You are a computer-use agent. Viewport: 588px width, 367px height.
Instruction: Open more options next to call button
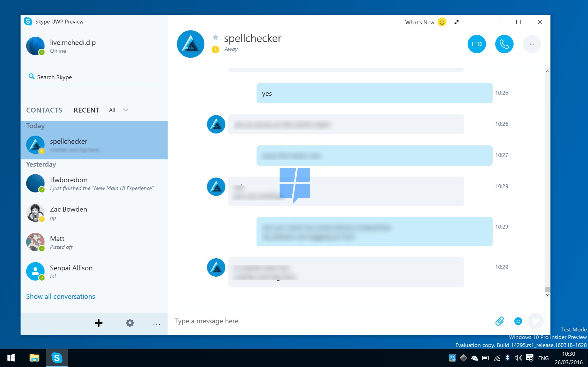coord(532,44)
